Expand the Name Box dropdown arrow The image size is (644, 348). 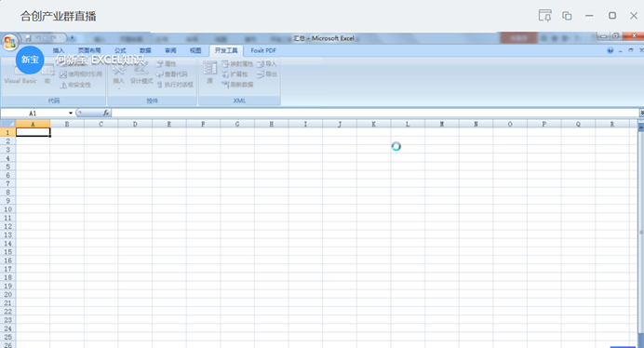coord(71,113)
